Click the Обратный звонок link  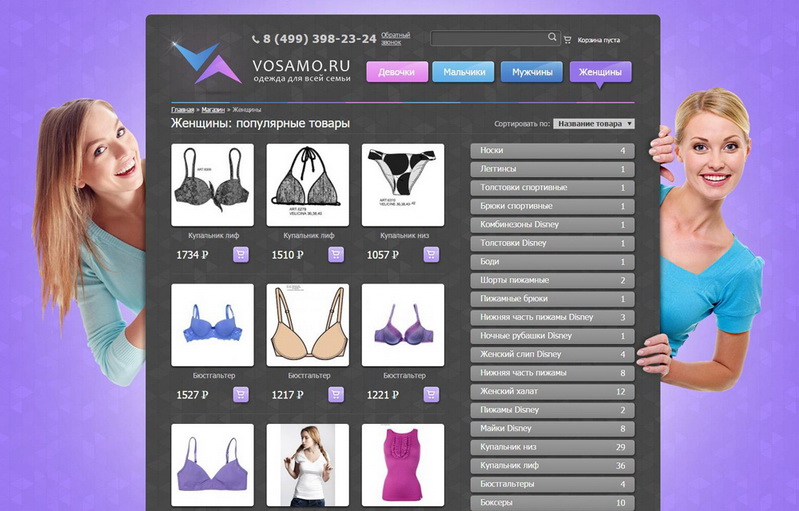coord(396,38)
